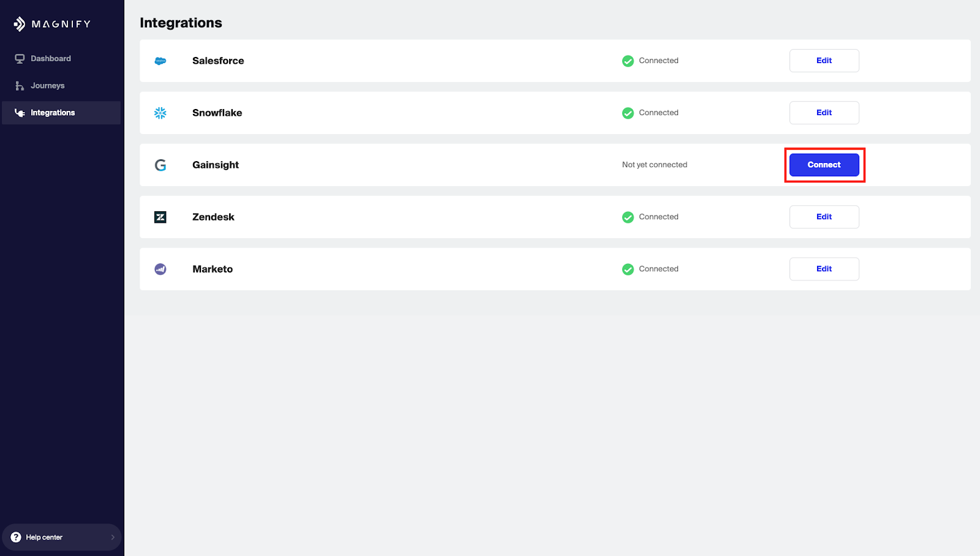The image size is (980, 556).
Task: Click Salesforce green connected checkmark
Action: [x=628, y=61]
